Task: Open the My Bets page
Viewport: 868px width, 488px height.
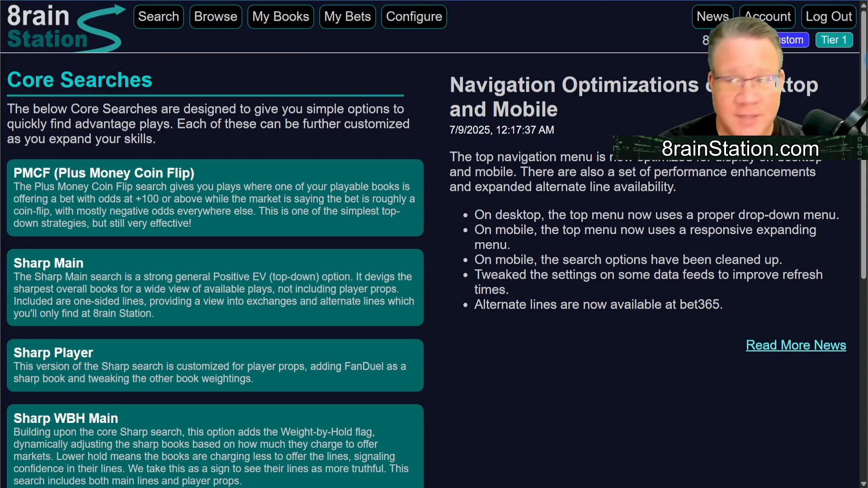Action: coord(347,17)
